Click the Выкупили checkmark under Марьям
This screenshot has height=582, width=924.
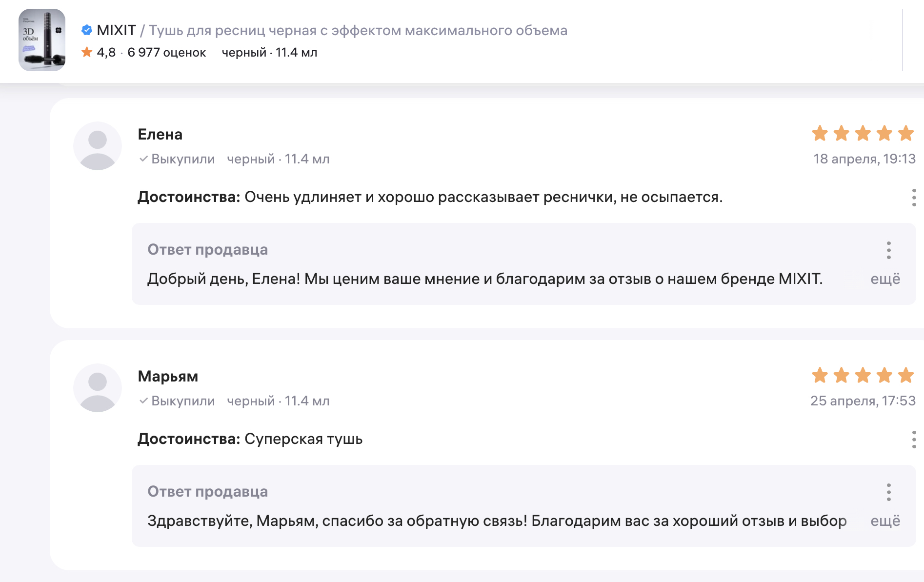click(x=143, y=401)
